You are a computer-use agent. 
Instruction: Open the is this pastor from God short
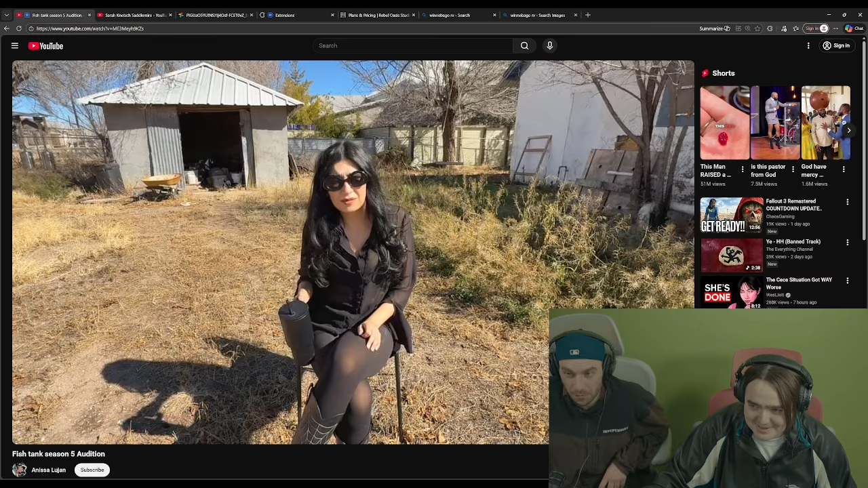[x=775, y=123]
